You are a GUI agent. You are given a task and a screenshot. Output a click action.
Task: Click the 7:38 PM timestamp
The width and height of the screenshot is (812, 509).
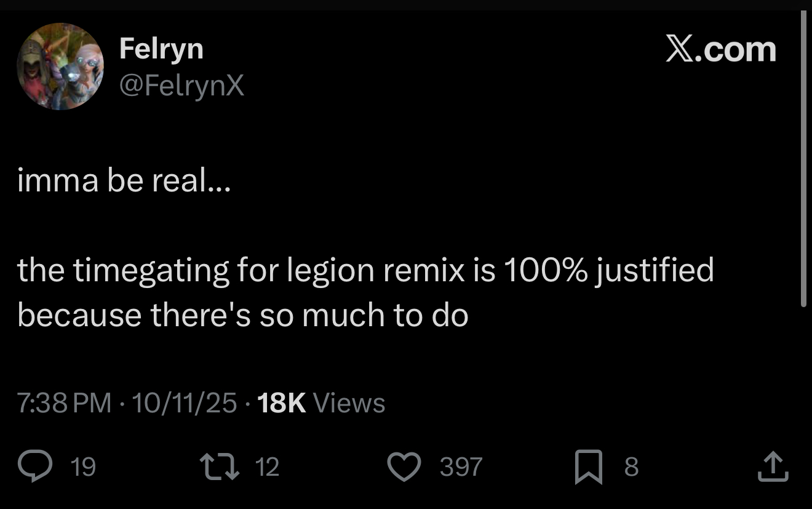(65, 403)
